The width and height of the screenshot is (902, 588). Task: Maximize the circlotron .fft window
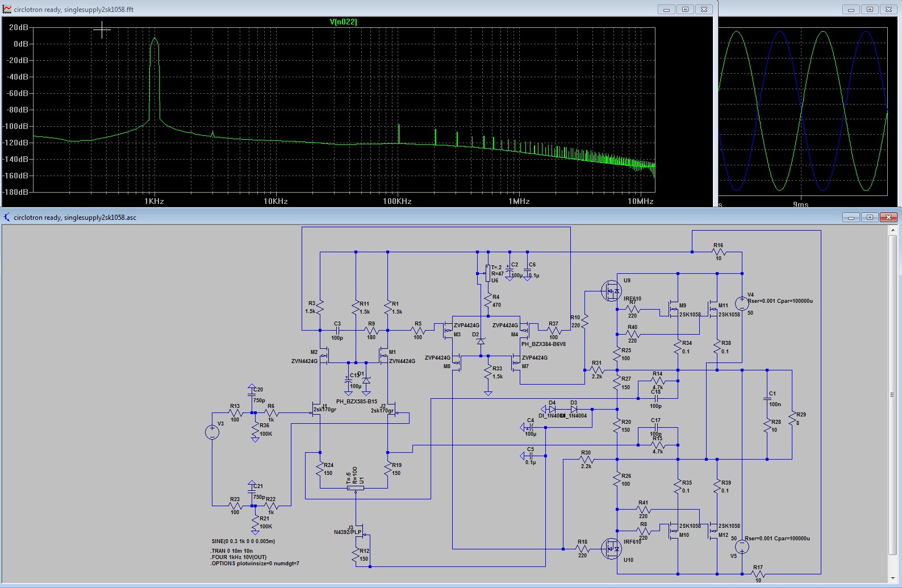685,9
